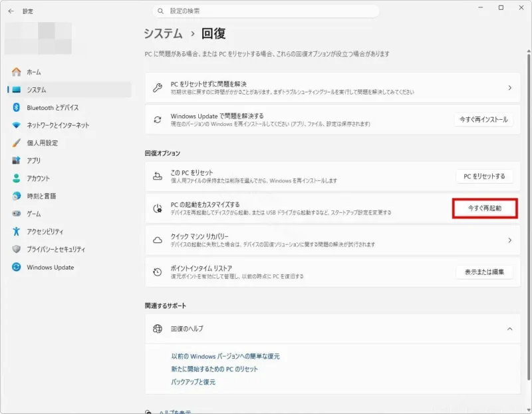The height and width of the screenshot is (414, 532).
Task: Click the アクセシビリティ figure icon
Action: [16, 231]
